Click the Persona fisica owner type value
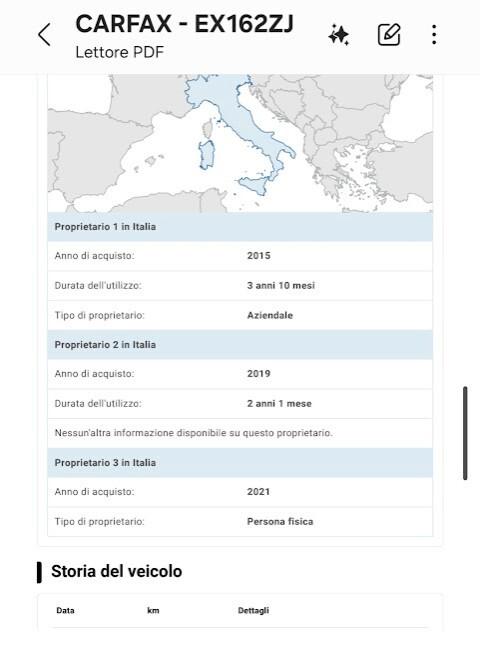The image size is (480, 645). (x=280, y=522)
